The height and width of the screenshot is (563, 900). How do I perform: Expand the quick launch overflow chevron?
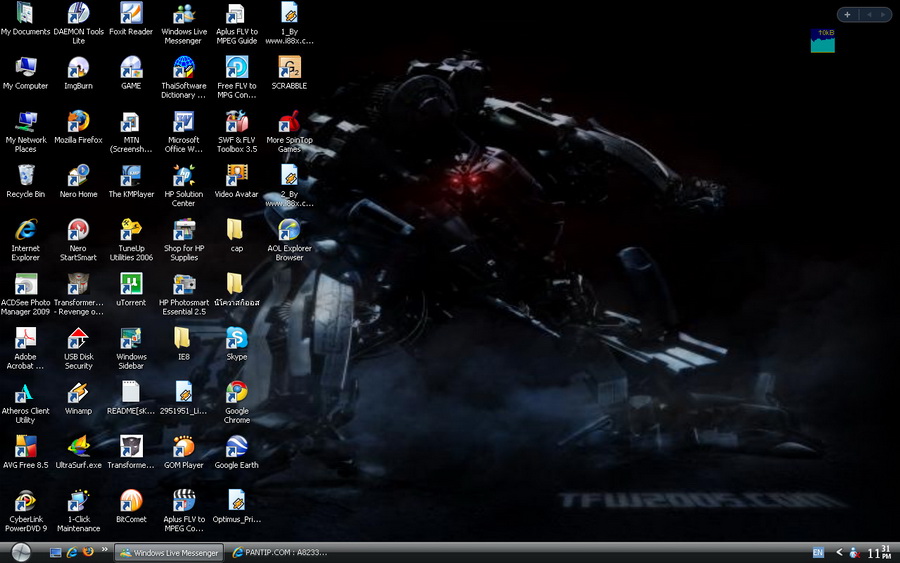pos(104,549)
